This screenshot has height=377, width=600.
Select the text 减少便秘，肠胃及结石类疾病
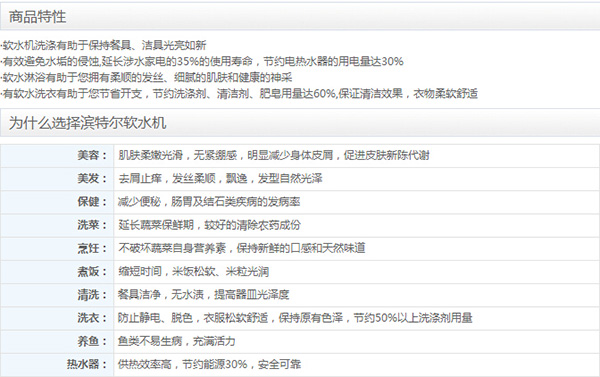188,202
